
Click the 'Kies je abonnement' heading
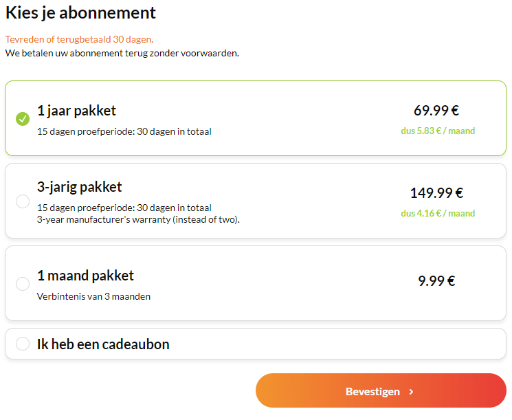tap(80, 12)
